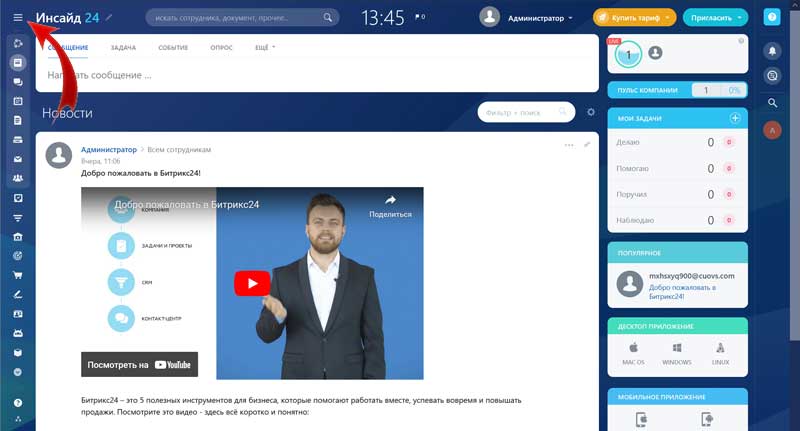Click the pencil icon beside Инсайд 24
Viewport: 800px width, 431px height.
click(x=109, y=17)
